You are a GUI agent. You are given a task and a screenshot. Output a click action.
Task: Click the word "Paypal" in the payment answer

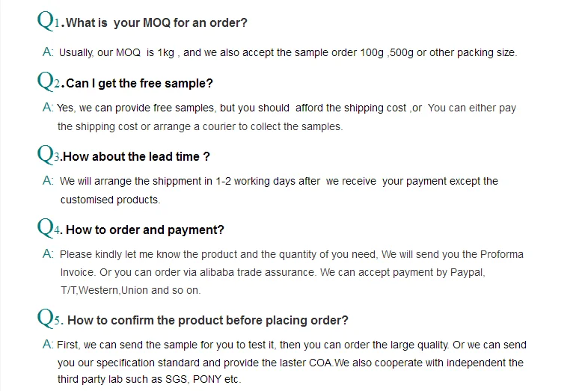(x=468, y=272)
